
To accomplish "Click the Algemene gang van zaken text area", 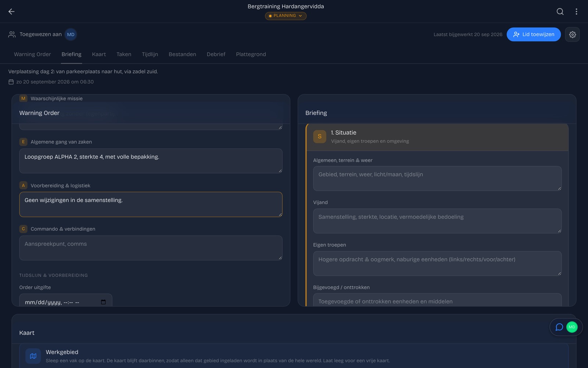I will point(151,161).
